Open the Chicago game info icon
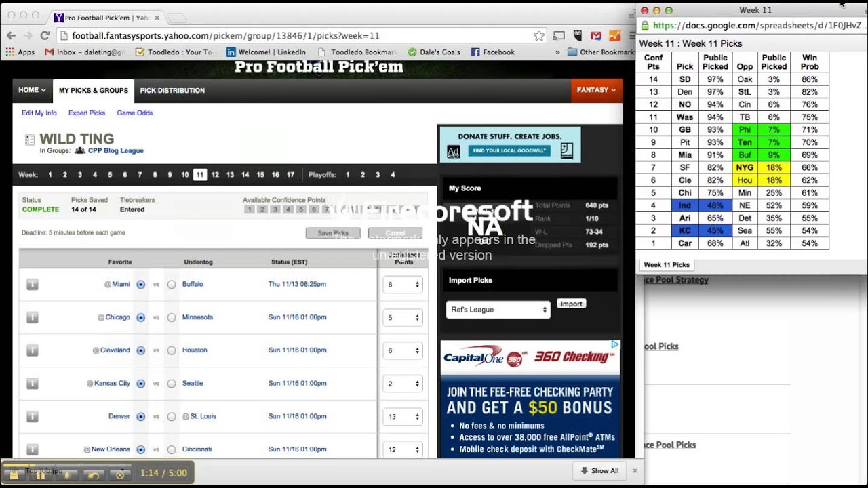Screen dimensions: 868x488 (x=33, y=317)
